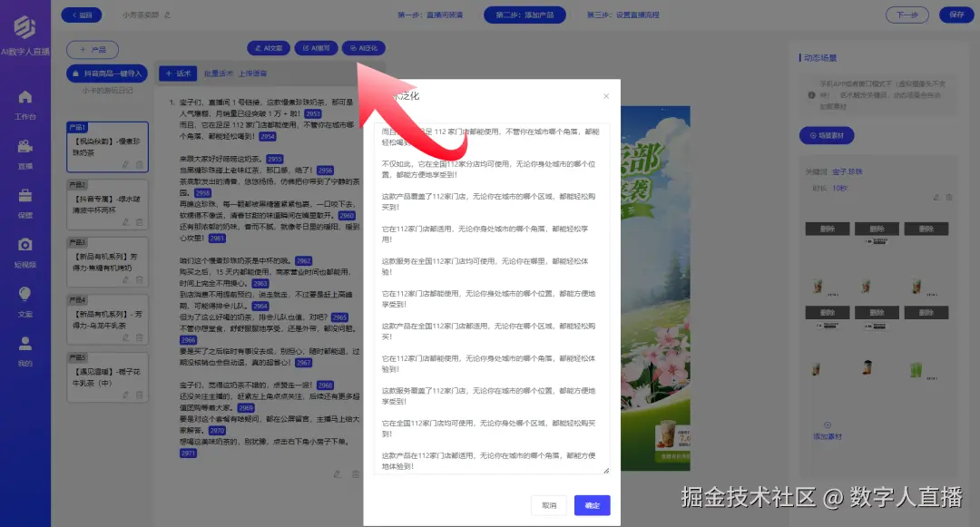Click the edit pencil on 产品1 card
Image resolution: width=980 pixels, height=527 pixels.
(x=125, y=165)
